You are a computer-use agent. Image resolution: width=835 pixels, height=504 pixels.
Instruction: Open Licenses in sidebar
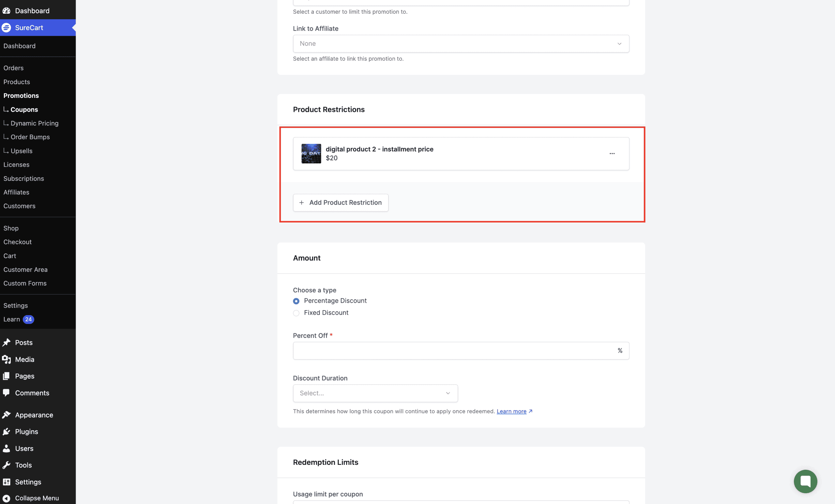coord(16,165)
